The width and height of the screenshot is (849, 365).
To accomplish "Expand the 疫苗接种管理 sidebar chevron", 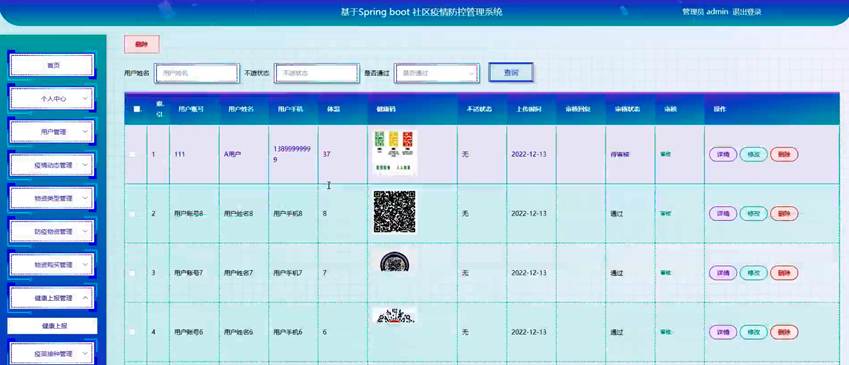I will [x=85, y=354].
